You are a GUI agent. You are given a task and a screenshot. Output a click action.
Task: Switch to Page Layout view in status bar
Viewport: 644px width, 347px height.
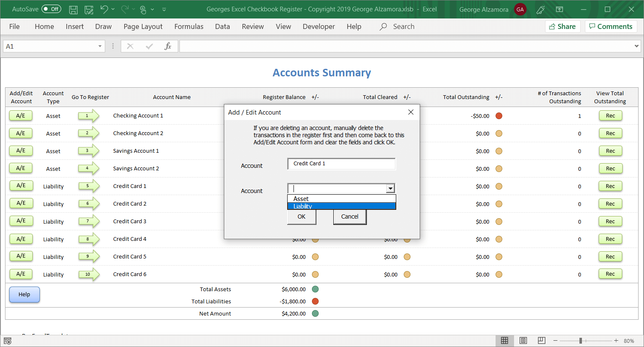point(523,340)
